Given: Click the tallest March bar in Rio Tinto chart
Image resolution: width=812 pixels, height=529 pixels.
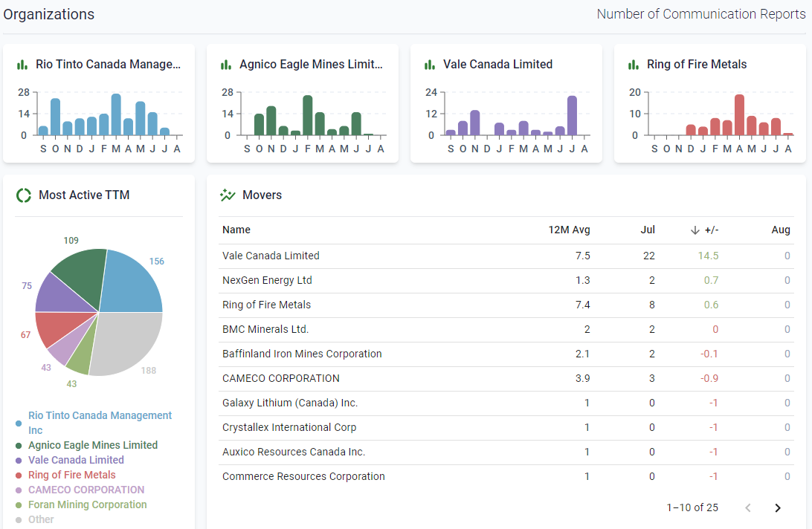Looking at the screenshot, I should [x=116, y=114].
